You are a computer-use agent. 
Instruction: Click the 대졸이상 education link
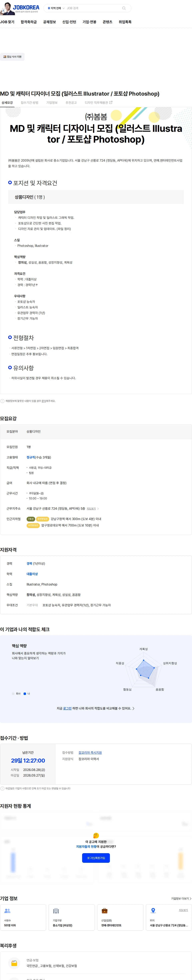(32, 574)
